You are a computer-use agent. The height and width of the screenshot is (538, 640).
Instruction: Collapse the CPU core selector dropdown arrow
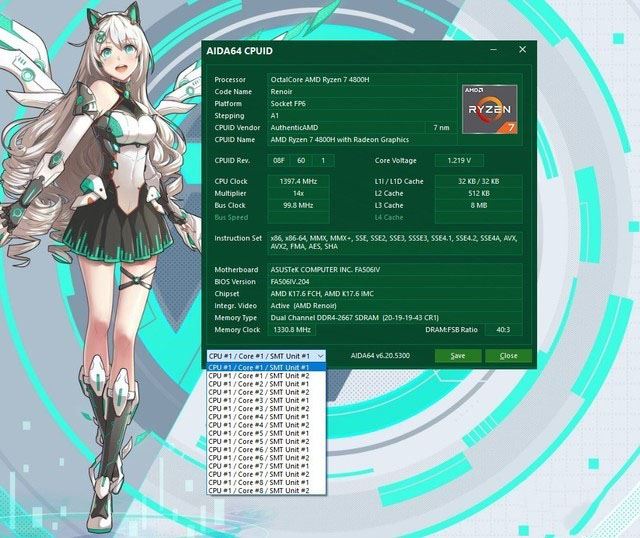tap(320, 356)
